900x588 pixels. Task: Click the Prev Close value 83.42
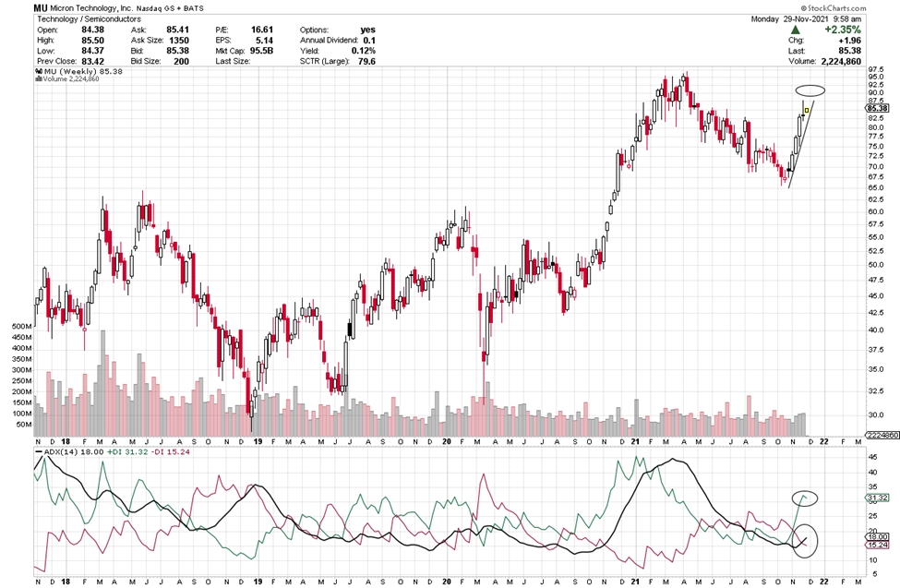click(93, 61)
